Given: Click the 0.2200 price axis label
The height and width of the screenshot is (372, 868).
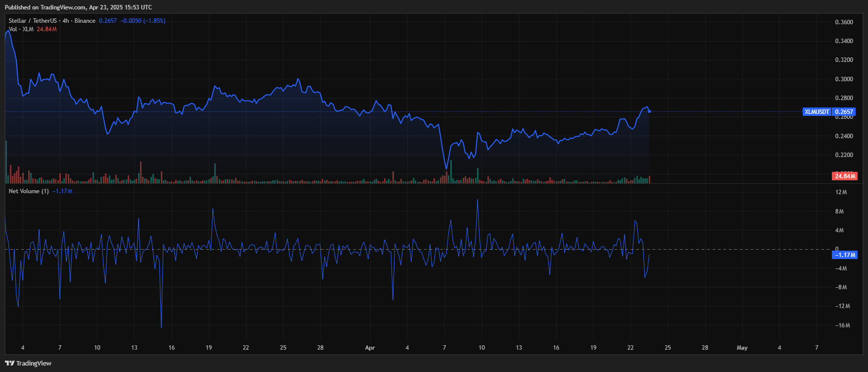Looking at the screenshot, I should tap(844, 155).
